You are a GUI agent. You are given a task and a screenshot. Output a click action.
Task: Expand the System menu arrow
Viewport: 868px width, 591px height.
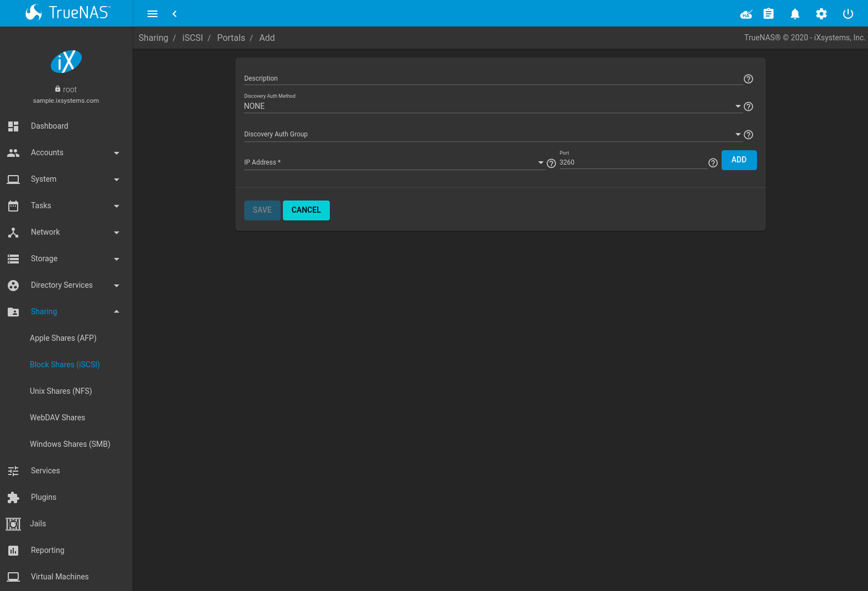pos(117,180)
